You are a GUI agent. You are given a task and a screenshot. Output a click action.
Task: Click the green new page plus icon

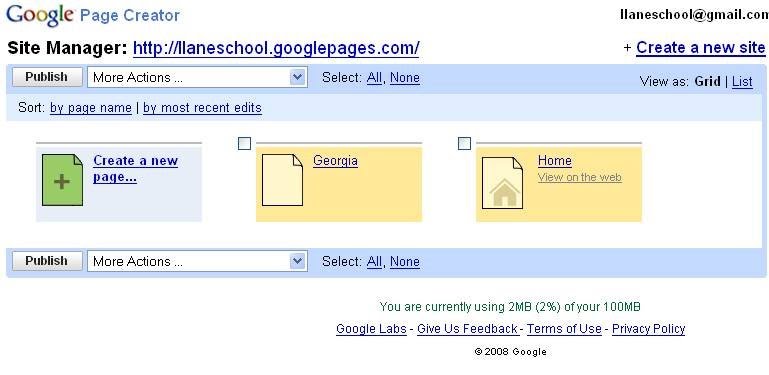pyautogui.click(x=62, y=180)
